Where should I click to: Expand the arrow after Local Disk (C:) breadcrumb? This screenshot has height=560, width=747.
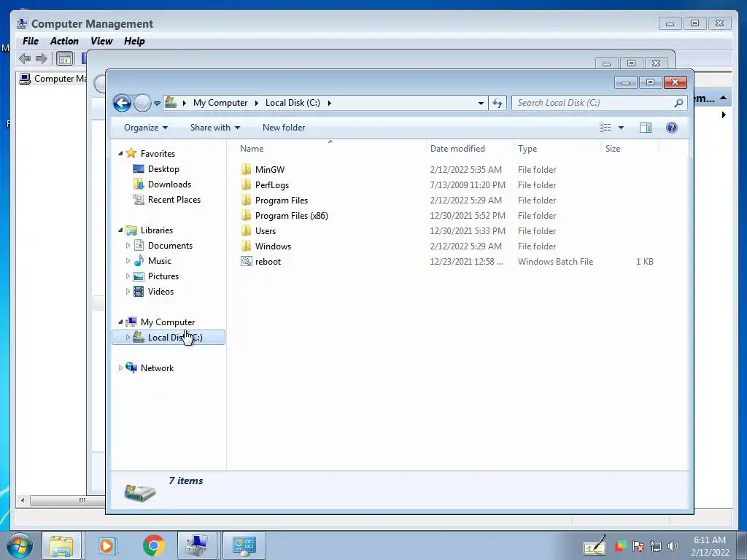(329, 103)
